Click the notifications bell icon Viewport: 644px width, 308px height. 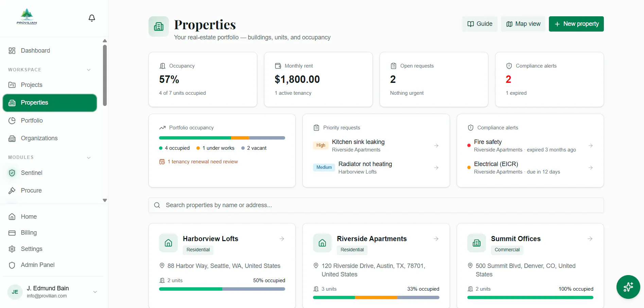pos(92,18)
